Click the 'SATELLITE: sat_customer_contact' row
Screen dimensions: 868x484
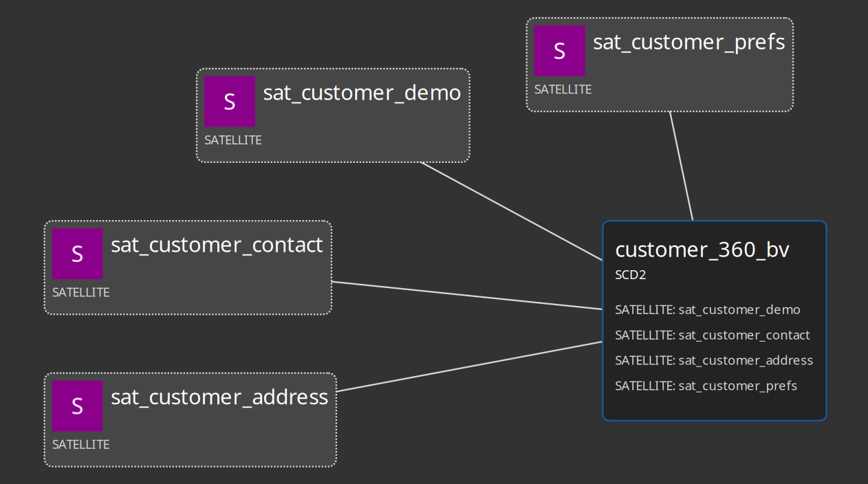tap(713, 335)
